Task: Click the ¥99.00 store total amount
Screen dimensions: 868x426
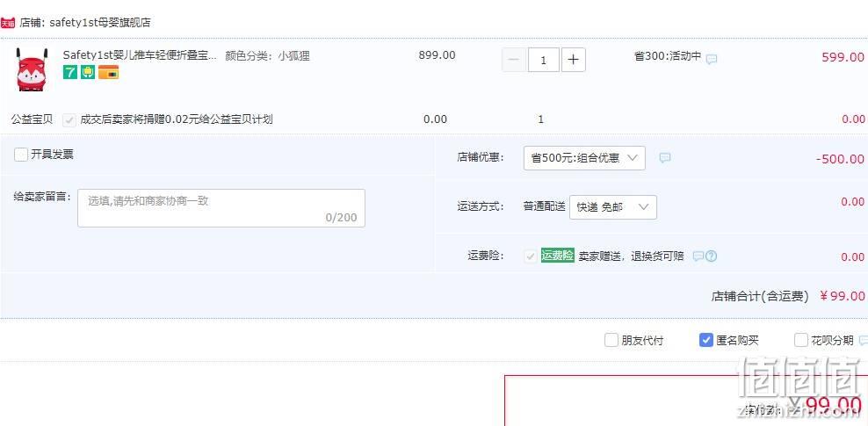Action: click(842, 296)
